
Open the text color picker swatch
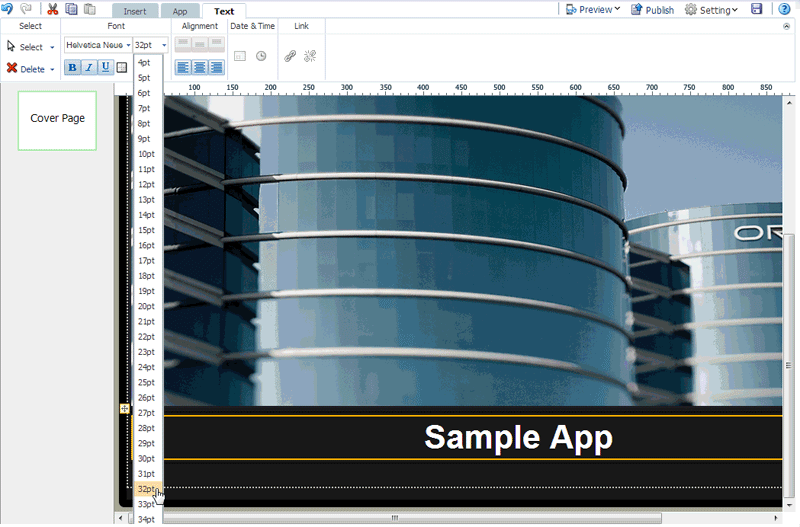tap(122, 67)
